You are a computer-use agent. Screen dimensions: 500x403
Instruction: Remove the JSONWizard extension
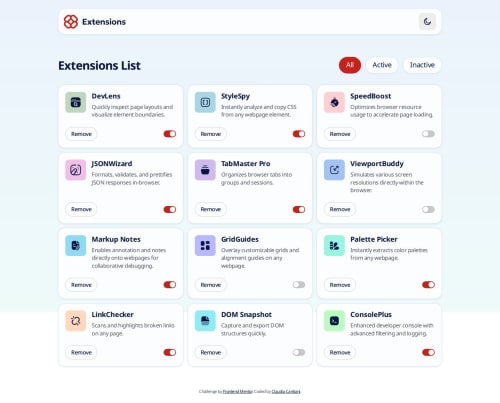pyautogui.click(x=81, y=209)
